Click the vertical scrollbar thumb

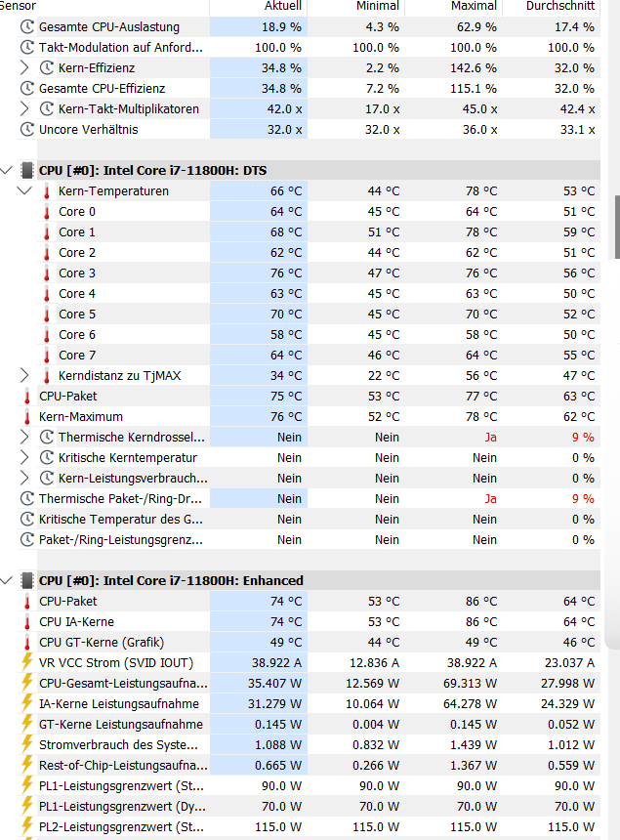(617, 228)
